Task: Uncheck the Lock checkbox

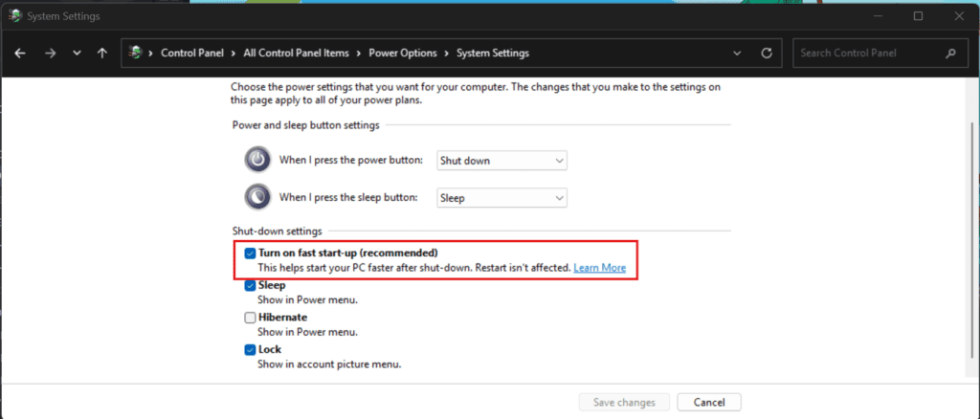Action: 250,350
